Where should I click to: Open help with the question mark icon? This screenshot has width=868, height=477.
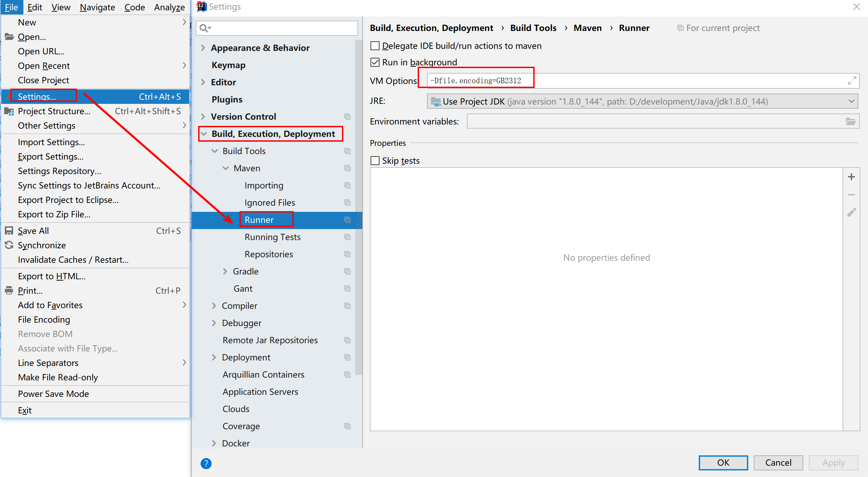click(x=206, y=463)
